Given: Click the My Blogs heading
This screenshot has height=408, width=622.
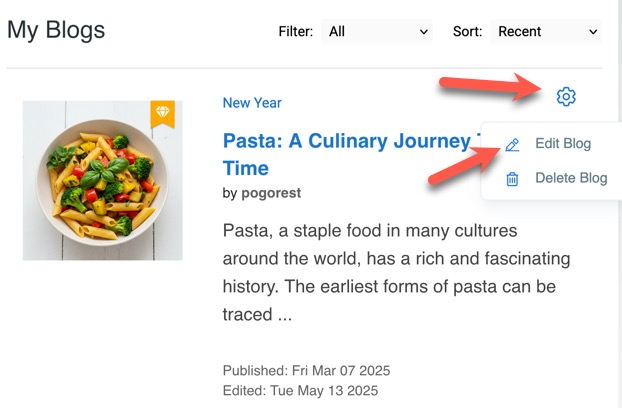Looking at the screenshot, I should [56, 30].
